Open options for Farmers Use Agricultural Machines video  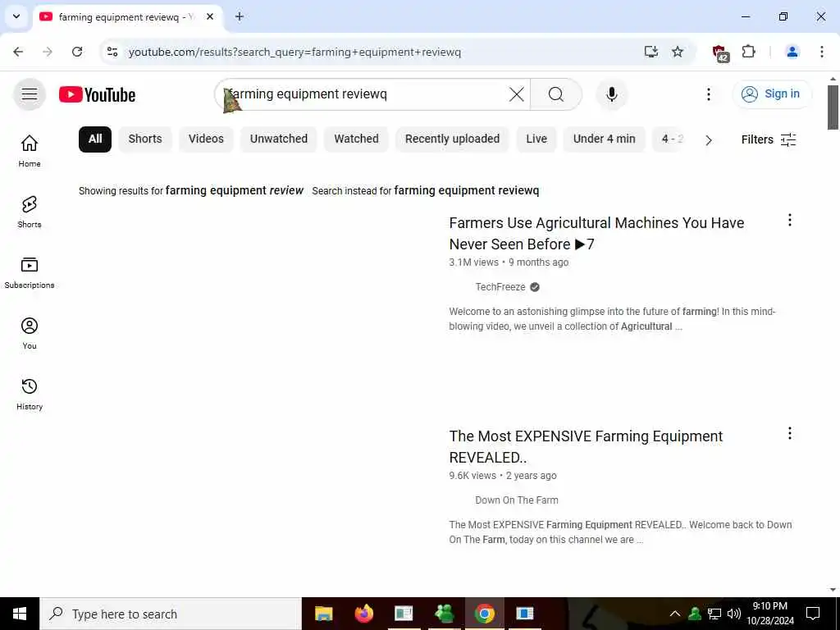(789, 220)
